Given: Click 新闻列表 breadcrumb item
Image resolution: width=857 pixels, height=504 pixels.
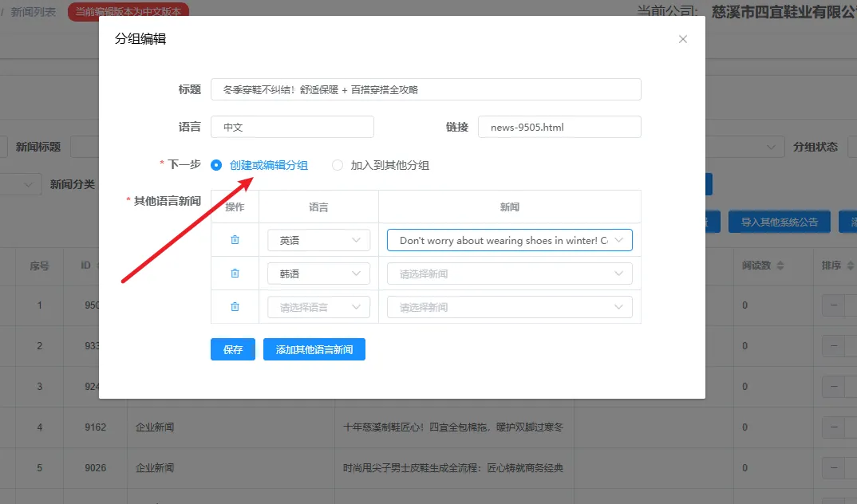Looking at the screenshot, I should 34,12.
